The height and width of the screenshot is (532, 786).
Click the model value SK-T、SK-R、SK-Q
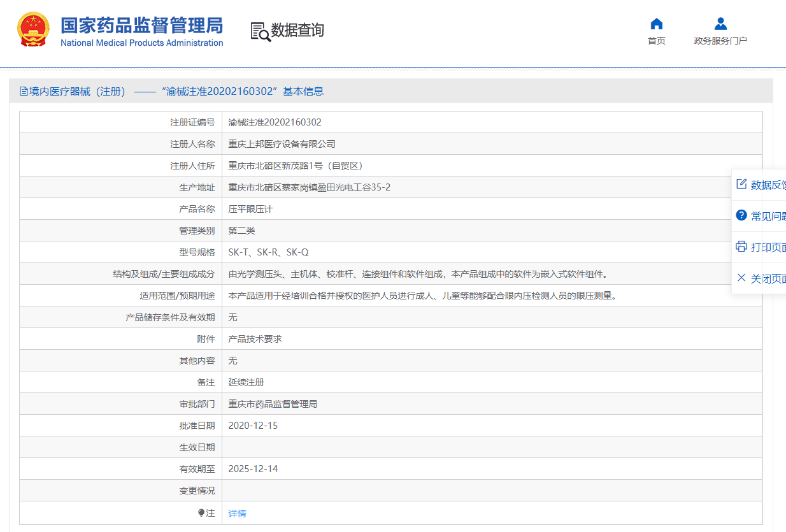click(x=269, y=252)
